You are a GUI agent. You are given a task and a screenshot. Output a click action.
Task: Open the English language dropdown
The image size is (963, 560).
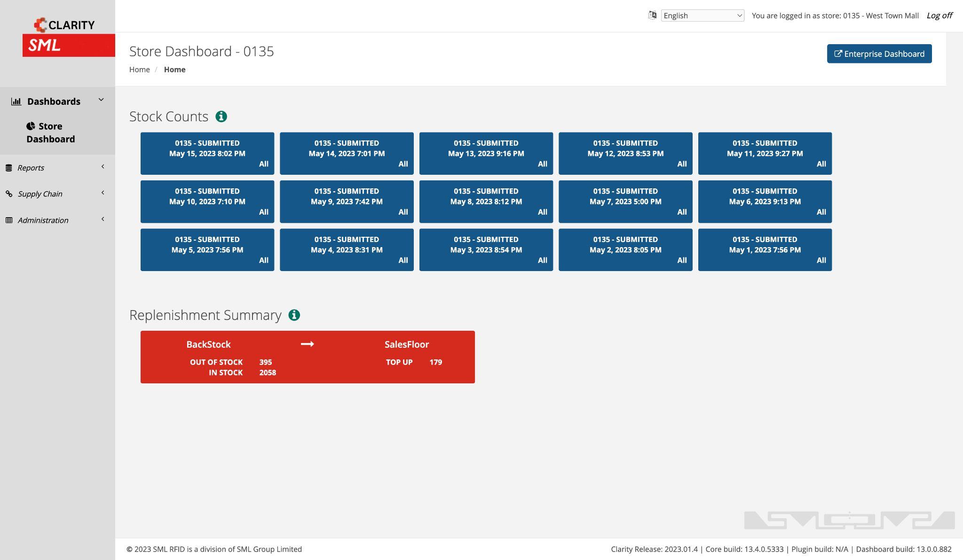[x=702, y=16]
